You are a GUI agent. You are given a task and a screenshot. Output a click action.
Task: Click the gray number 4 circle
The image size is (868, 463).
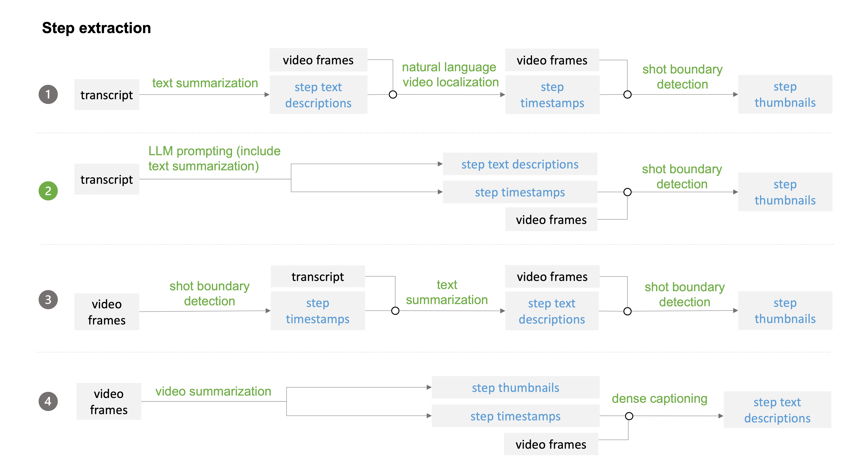coord(48,401)
